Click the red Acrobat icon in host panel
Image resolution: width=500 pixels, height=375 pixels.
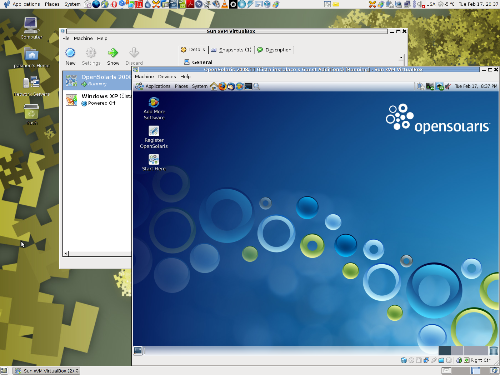click(x=190, y=4)
